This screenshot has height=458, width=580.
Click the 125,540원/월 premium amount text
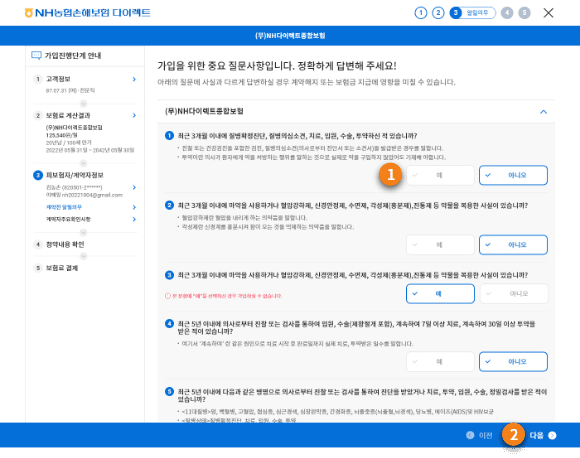61,135
